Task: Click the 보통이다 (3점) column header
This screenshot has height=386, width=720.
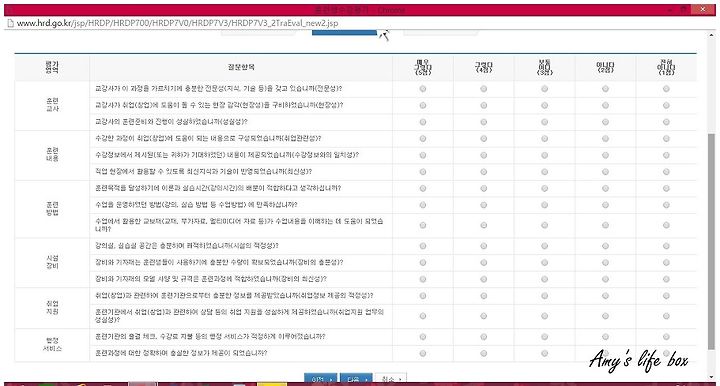Action: click(545, 67)
